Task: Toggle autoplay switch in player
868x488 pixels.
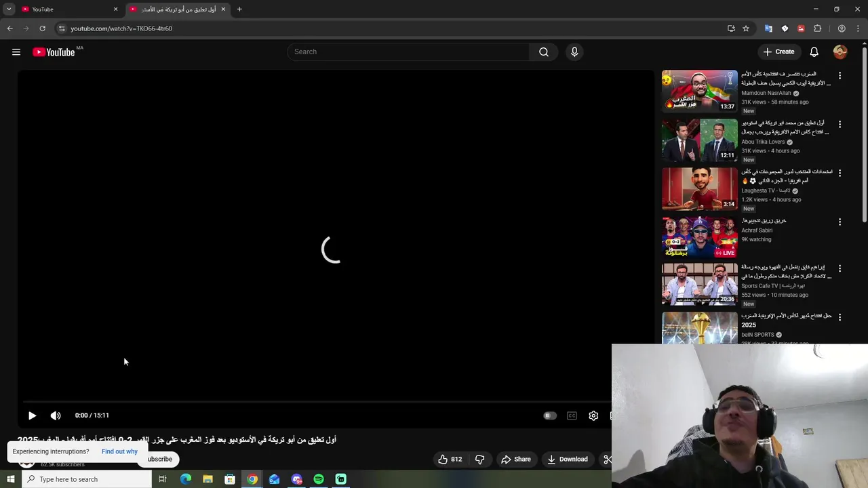Action: [x=550, y=415]
